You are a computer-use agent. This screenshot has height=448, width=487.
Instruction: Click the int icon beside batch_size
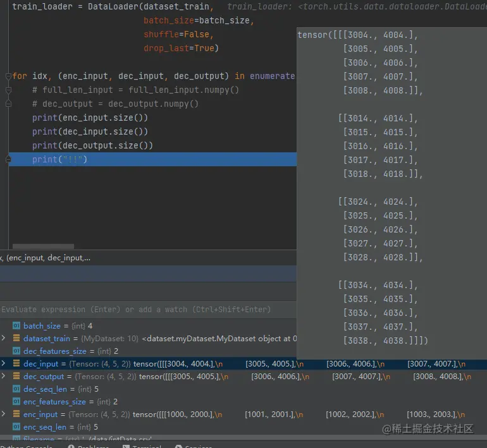tap(16, 325)
